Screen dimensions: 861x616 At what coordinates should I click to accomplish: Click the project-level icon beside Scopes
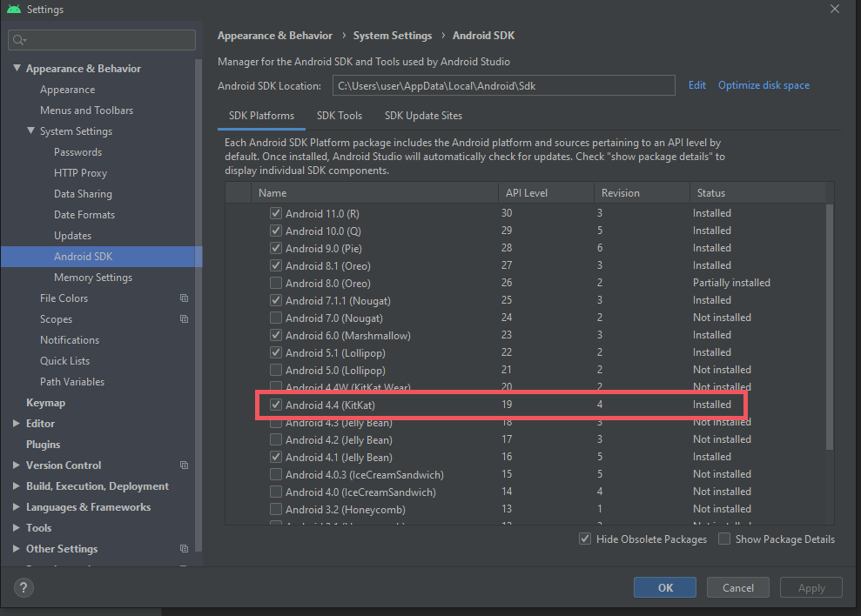tap(184, 319)
